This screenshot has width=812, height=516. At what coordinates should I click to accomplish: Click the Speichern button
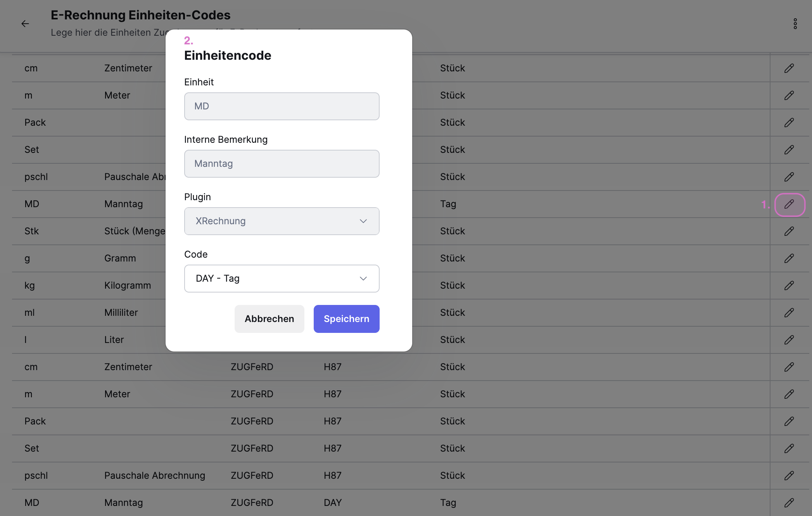347,319
